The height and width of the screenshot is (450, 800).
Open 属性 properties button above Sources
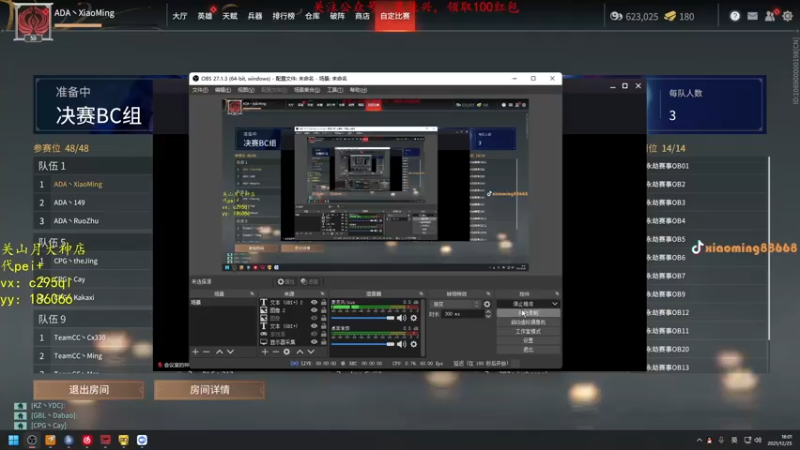coord(286,282)
